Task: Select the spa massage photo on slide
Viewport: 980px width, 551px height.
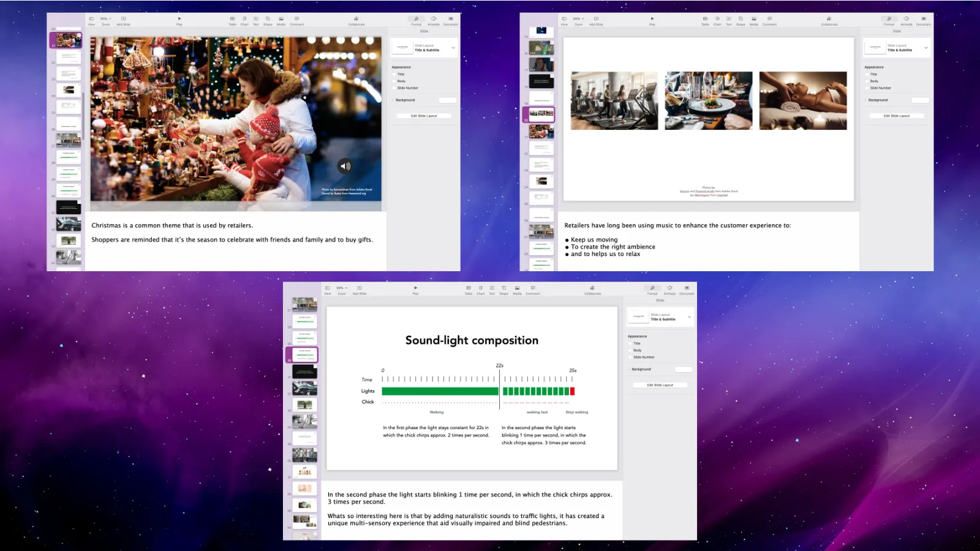Action: point(803,100)
